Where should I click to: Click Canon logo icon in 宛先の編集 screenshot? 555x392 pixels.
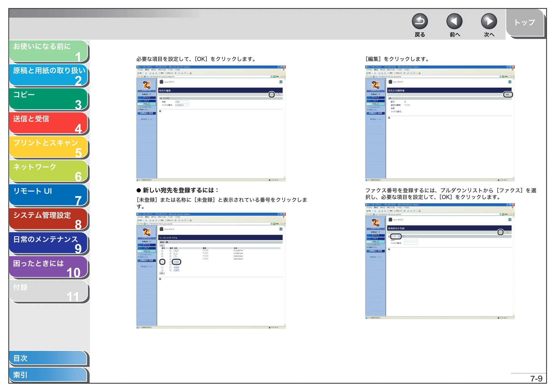coord(147,85)
